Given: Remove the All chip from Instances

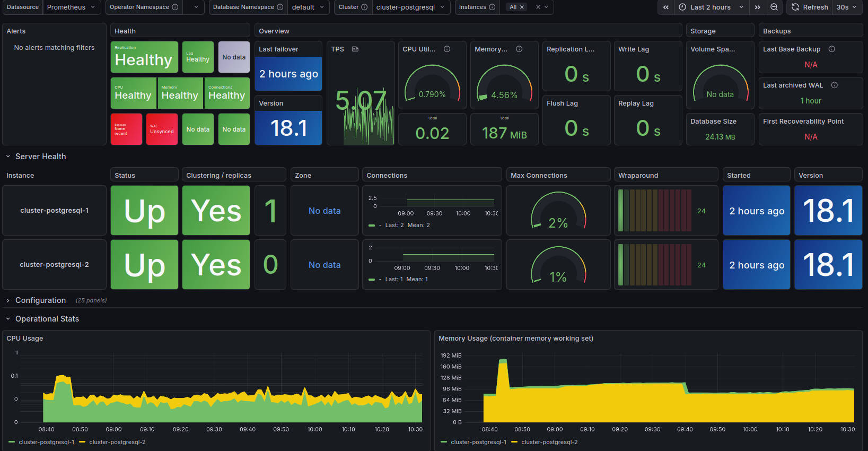Looking at the screenshot, I should 522,7.
